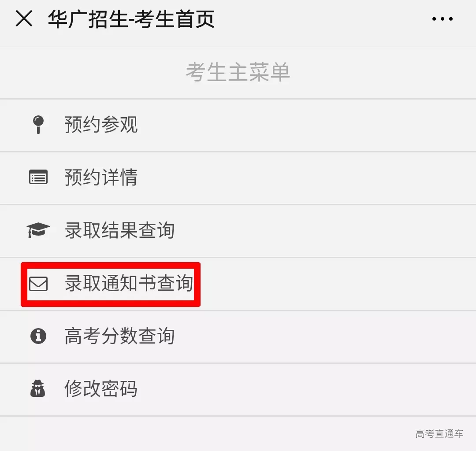This screenshot has width=476, height=451.
Task: Open the three-dot more options menu
Action: (443, 19)
